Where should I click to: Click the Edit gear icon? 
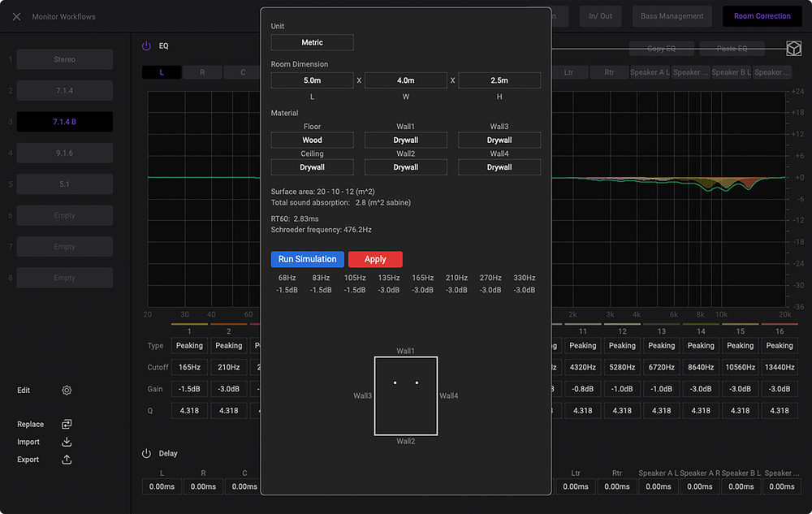[x=67, y=391]
